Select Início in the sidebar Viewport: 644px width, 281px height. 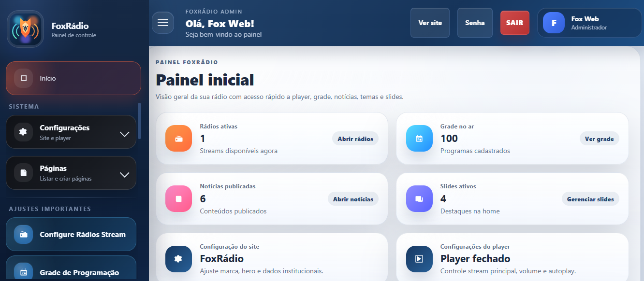[x=73, y=78]
